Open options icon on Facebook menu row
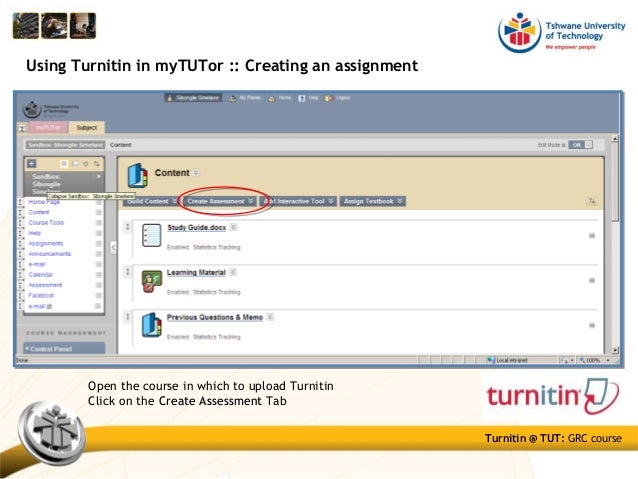This screenshot has height=479, width=638. 98,295
